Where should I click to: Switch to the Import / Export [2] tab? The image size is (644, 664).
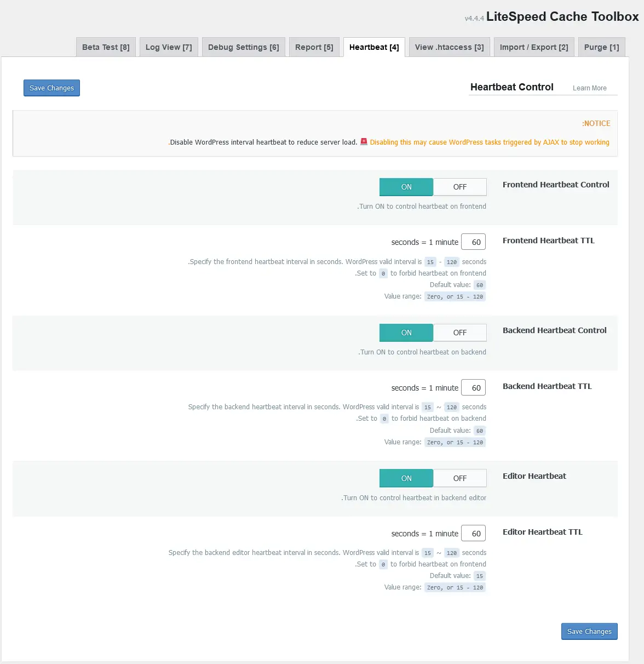[x=534, y=47]
